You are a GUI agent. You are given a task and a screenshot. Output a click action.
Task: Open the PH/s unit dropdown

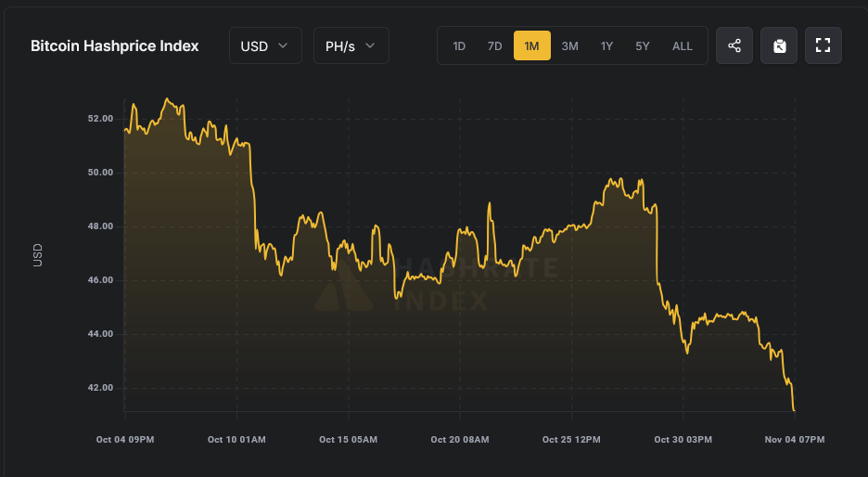[351, 45]
